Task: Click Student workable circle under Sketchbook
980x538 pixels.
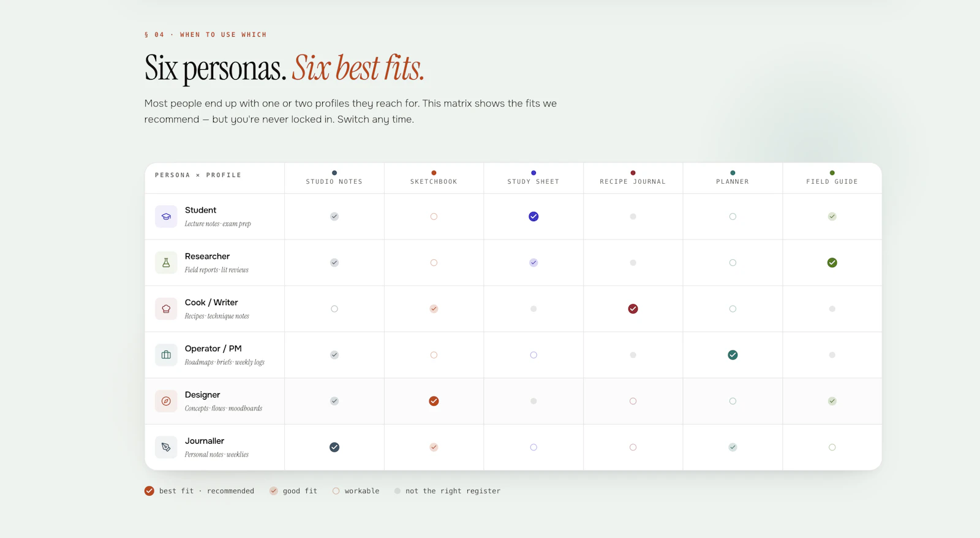Action: [434, 216]
